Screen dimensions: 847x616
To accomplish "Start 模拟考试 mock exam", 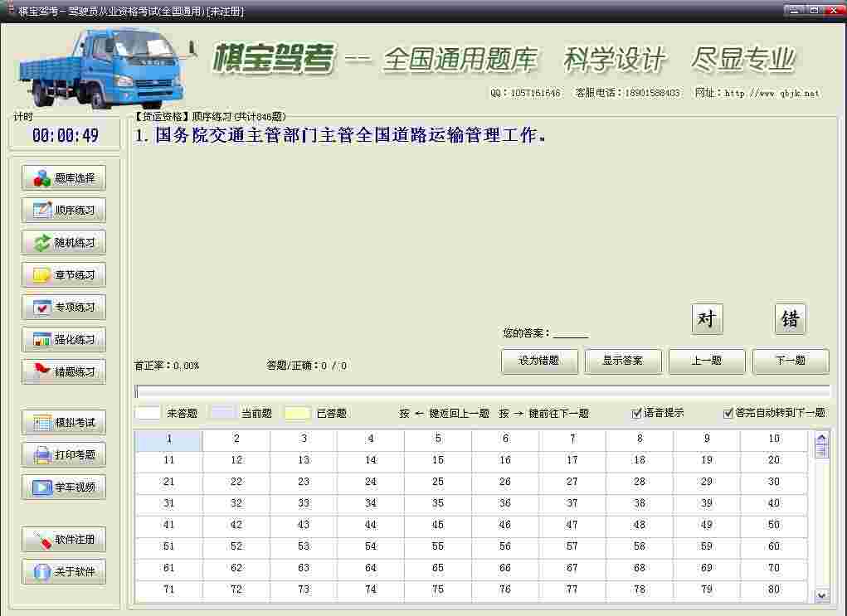I will (x=64, y=423).
